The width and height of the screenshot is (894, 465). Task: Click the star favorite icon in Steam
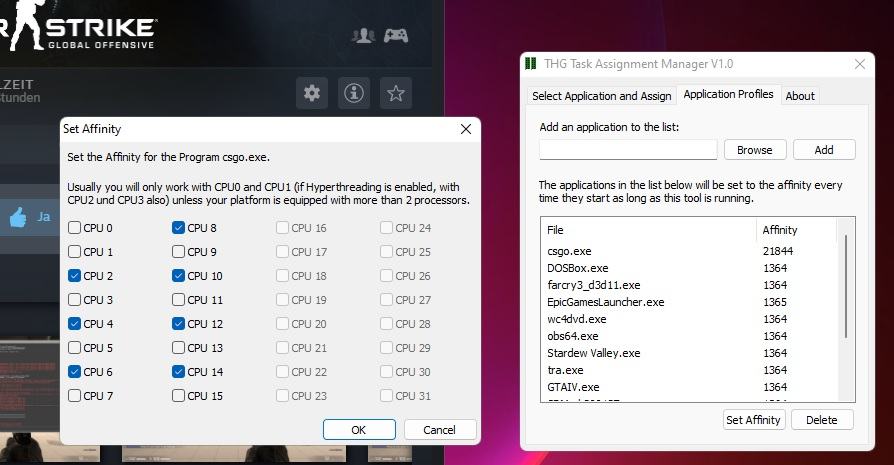point(396,93)
